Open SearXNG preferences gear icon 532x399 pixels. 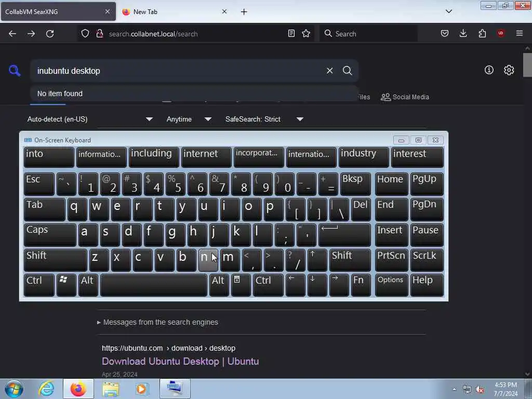(x=509, y=70)
